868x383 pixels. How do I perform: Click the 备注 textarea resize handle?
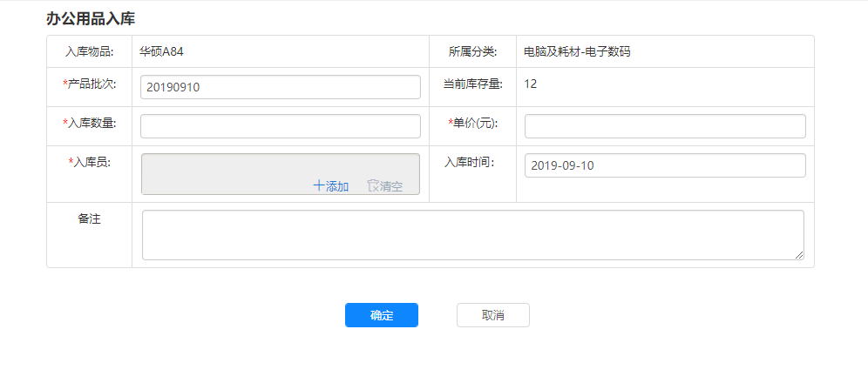click(x=798, y=254)
